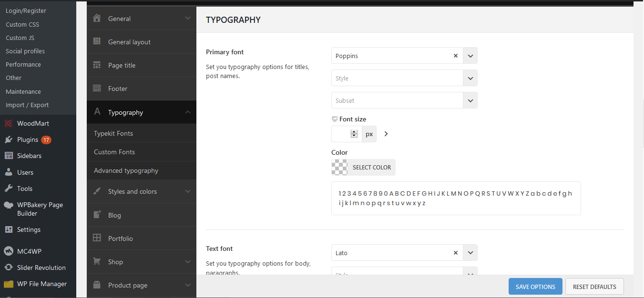Collapse the Typography section chevron
The height and width of the screenshot is (298, 644).
tap(188, 112)
